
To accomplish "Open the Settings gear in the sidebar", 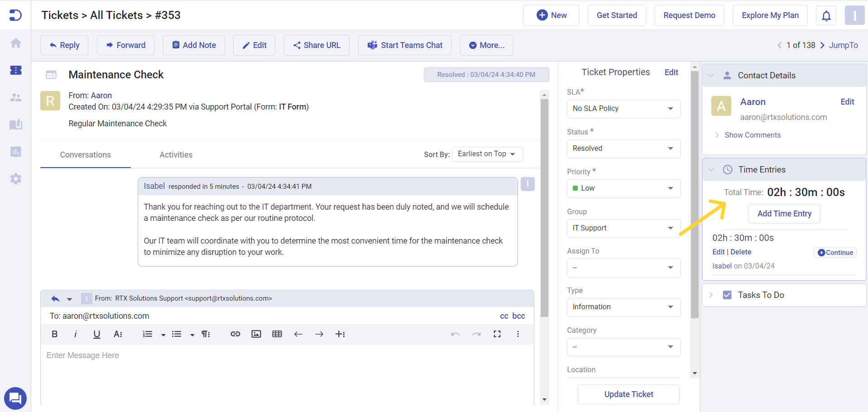I will coord(15,179).
